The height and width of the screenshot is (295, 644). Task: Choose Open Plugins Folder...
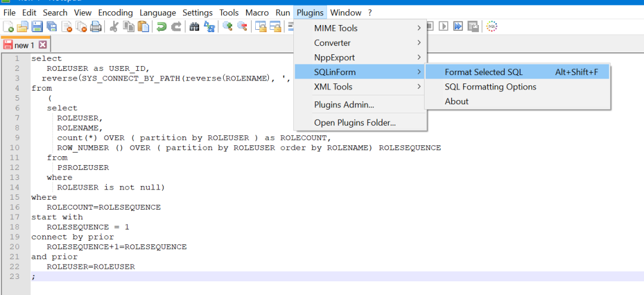pyautogui.click(x=360, y=122)
